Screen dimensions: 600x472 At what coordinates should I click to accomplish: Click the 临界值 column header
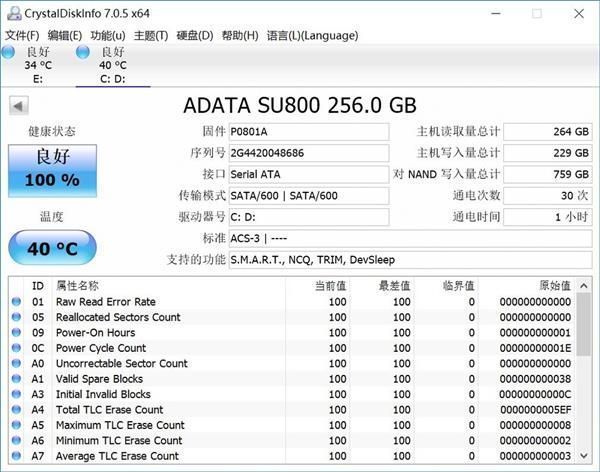tap(458, 286)
